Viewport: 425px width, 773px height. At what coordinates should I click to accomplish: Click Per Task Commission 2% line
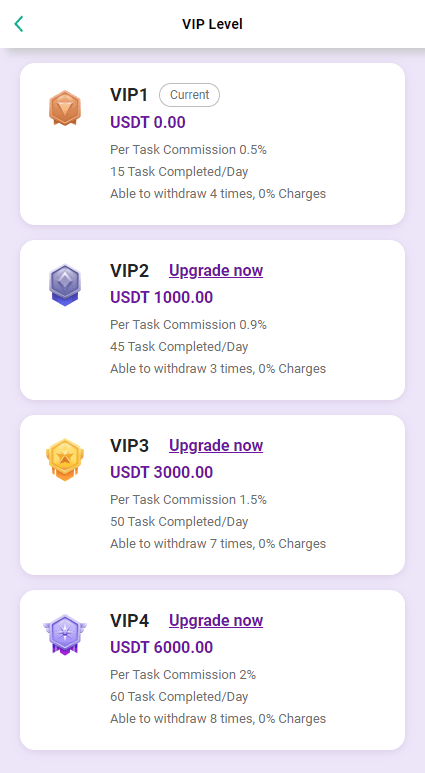[x=183, y=674]
